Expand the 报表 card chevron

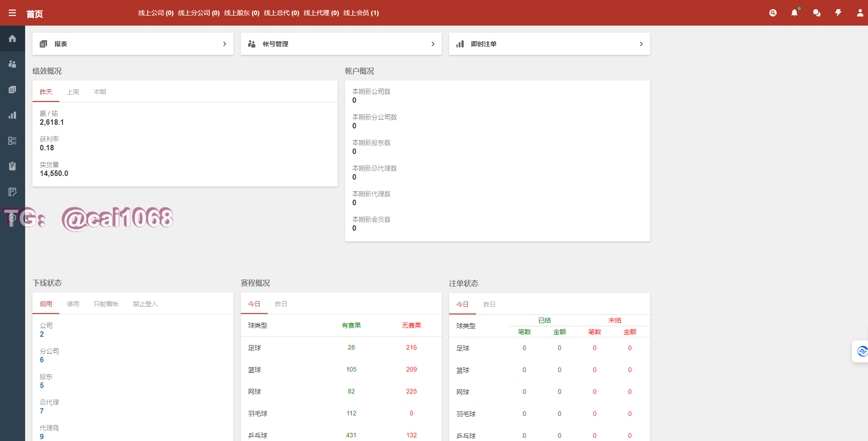pos(224,44)
